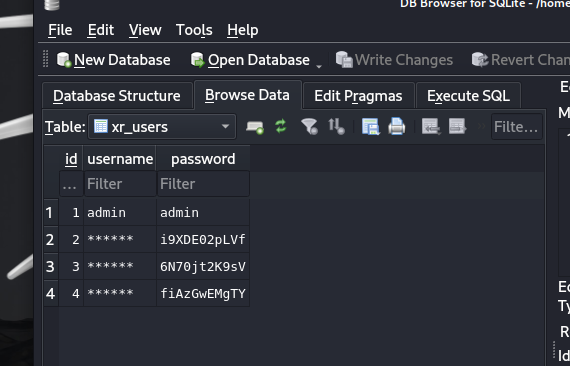
Task: Click the password column header
Action: (x=203, y=159)
